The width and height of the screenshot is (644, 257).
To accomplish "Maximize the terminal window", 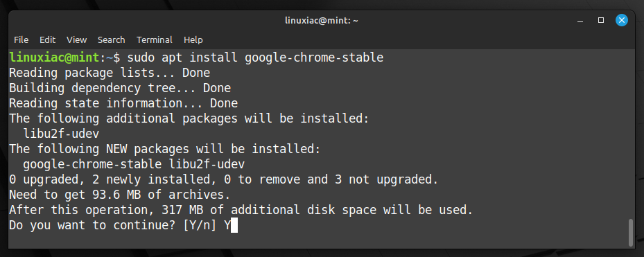I will 601,20.
